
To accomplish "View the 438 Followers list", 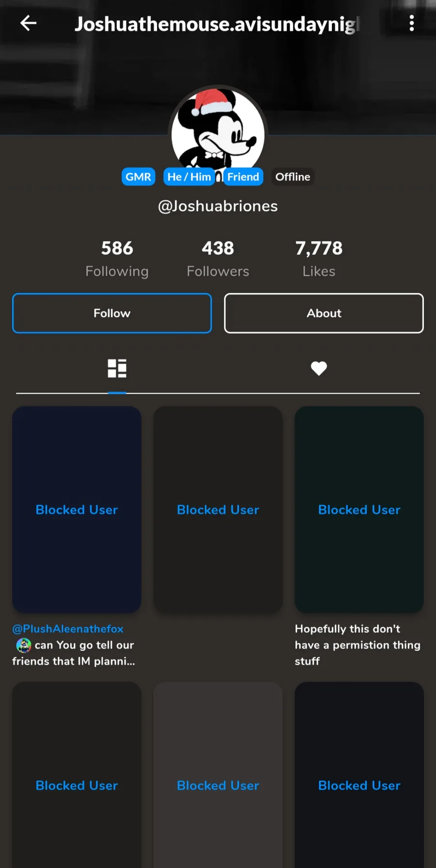I will (x=218, y=259).
